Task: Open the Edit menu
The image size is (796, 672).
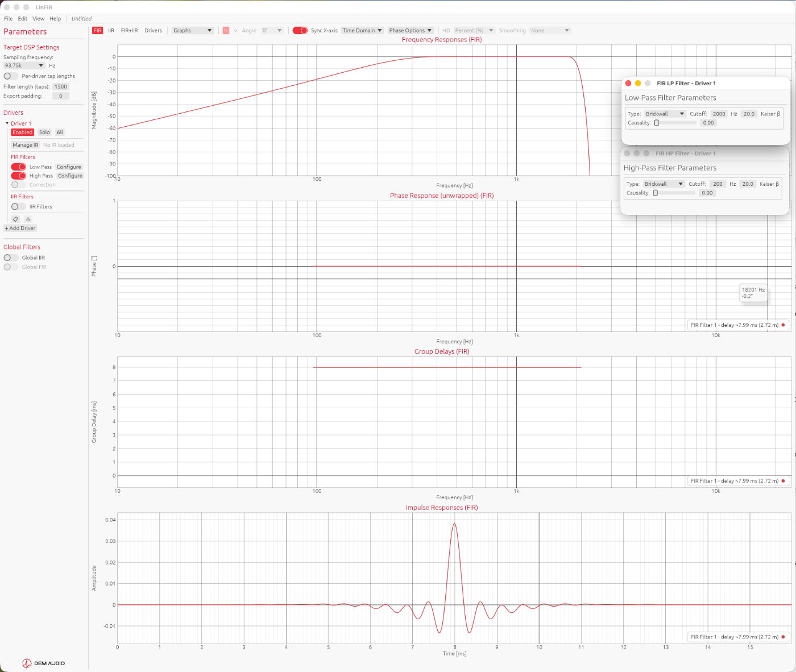Action: point(23,19)
